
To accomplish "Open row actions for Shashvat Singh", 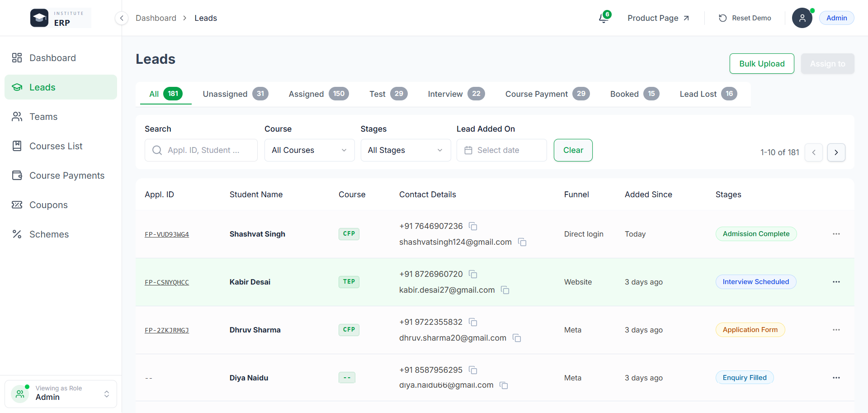I will [836, 234].
